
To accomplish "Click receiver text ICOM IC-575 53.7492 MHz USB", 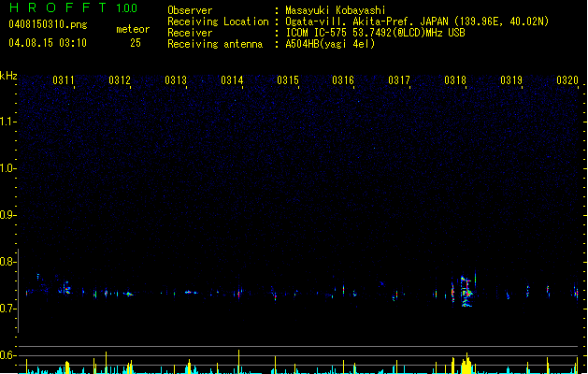I will click(x=375, y=33).
